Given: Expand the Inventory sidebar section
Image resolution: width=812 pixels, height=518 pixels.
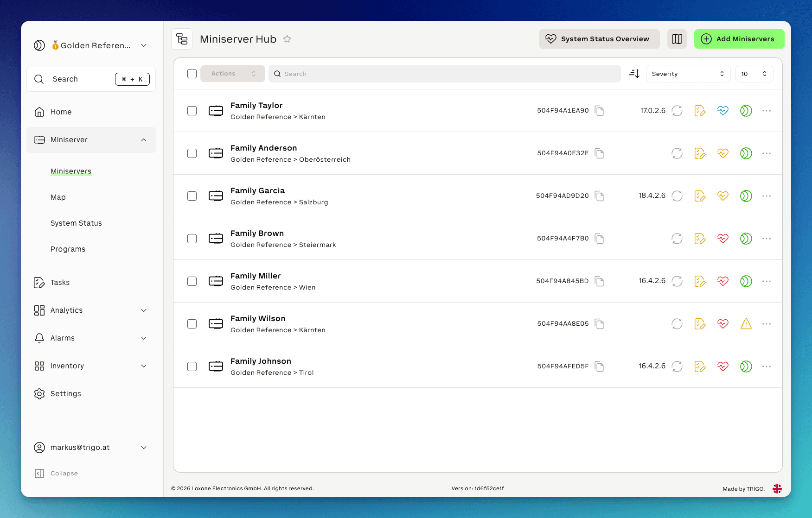Looking at the screenshot, I should click(x=91, y=366).
